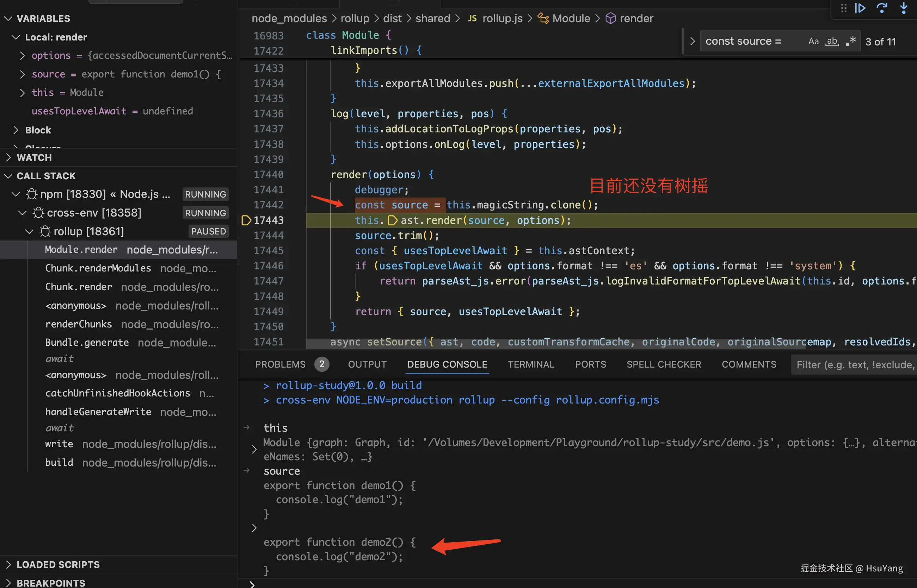
Task: Click the Module class icon in breadcrumb
Action: pyautogui.click(x=543, y=18)
